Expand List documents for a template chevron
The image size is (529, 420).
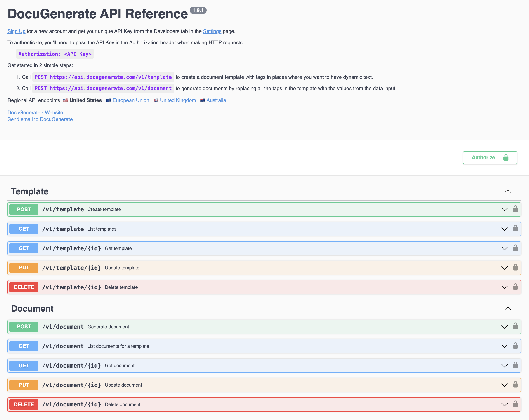tap(504, 346)
